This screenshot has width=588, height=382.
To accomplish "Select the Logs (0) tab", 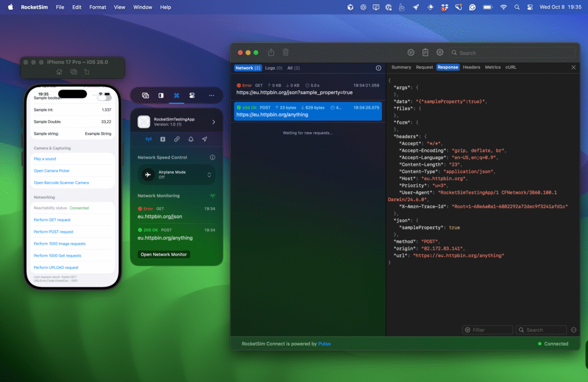I will click(x=273, y=68).
